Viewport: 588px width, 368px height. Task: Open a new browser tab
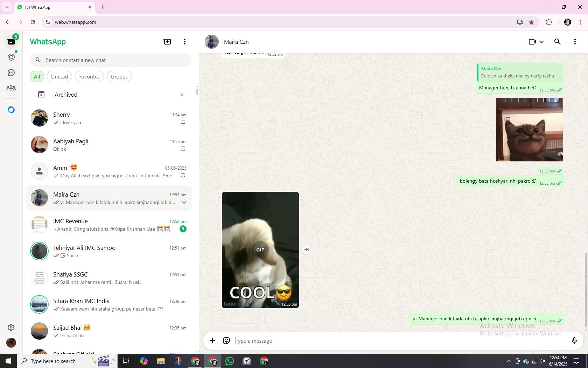pyautogui.click(x=102, y=7)
